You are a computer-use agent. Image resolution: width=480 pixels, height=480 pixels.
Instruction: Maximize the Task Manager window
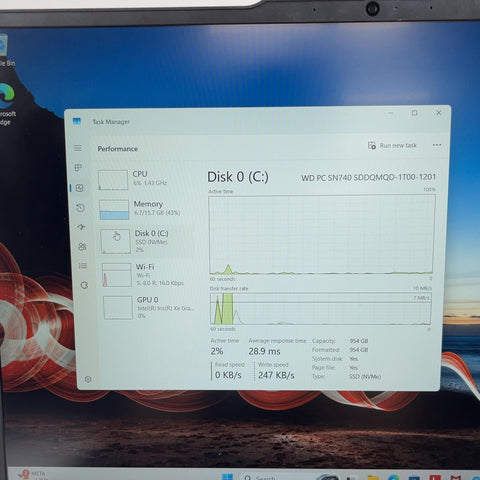click(x=414, y=113)
